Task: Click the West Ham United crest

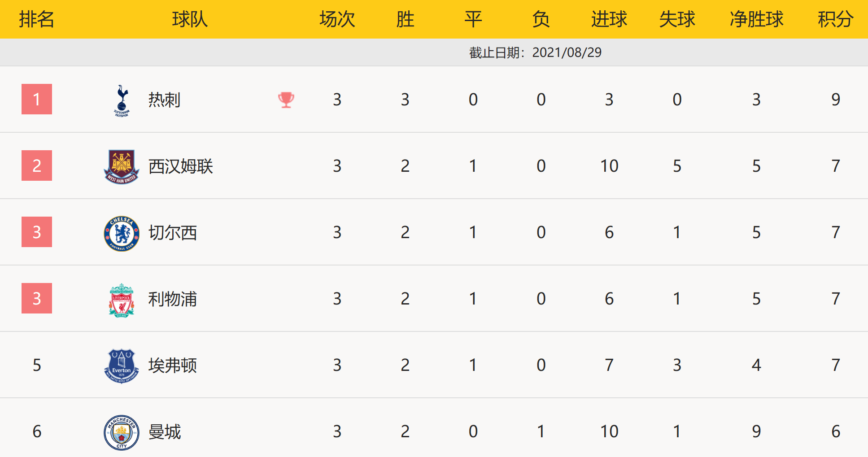Action: [122, 166]
